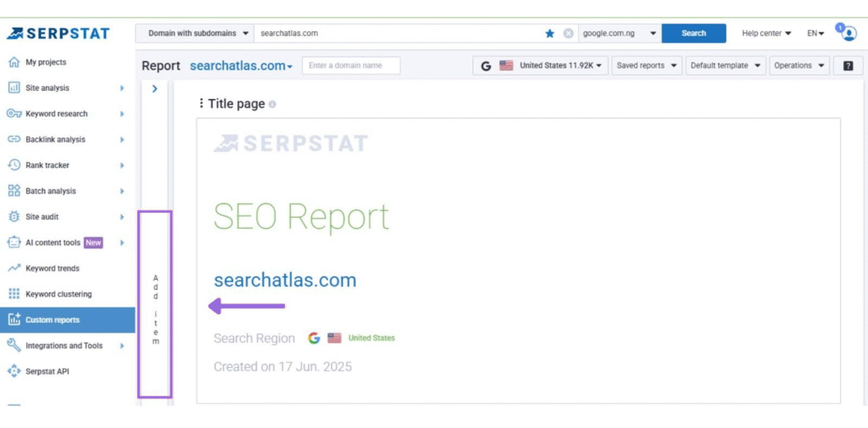Click the vertical Add item panel
This screenshot has height=428, width=868.
pos(155,304)
